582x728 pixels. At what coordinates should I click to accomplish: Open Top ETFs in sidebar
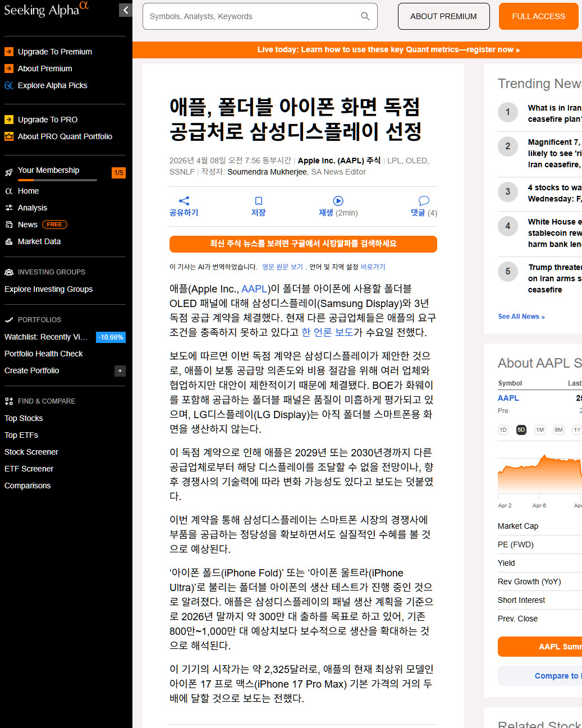[x=21, y=435]
